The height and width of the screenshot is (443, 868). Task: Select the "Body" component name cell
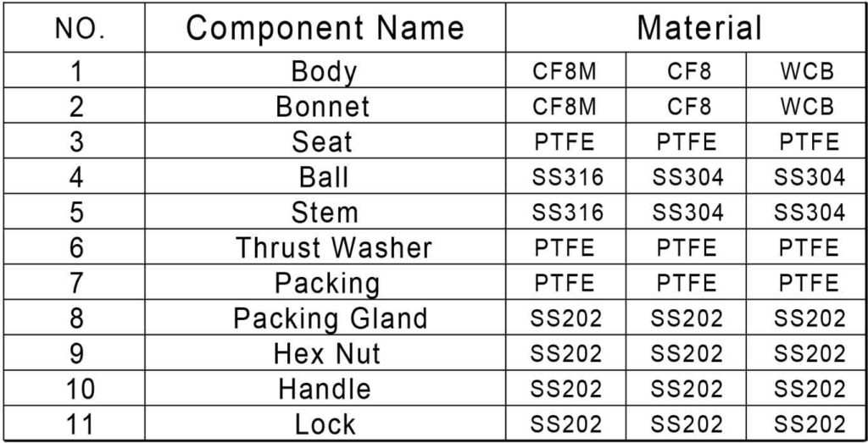(324, 71)
